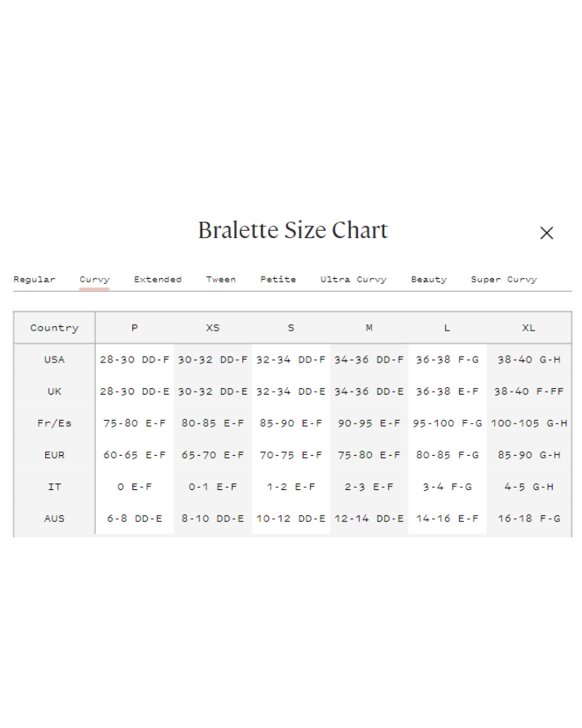Click the USA size P cell 28-30 DD-F
Image resolution: width=582 pixels, height=728 pixels.
135,360
